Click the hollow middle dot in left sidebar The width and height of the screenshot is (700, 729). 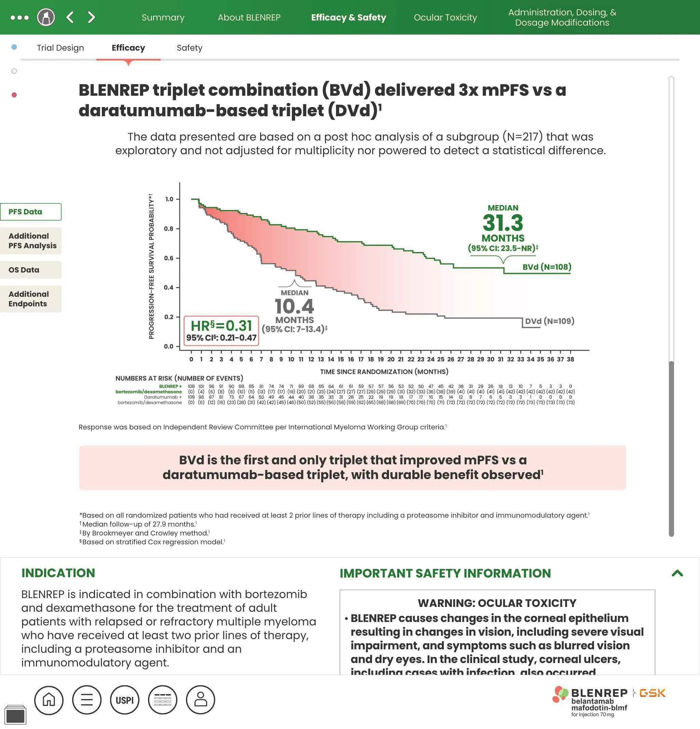14,71
